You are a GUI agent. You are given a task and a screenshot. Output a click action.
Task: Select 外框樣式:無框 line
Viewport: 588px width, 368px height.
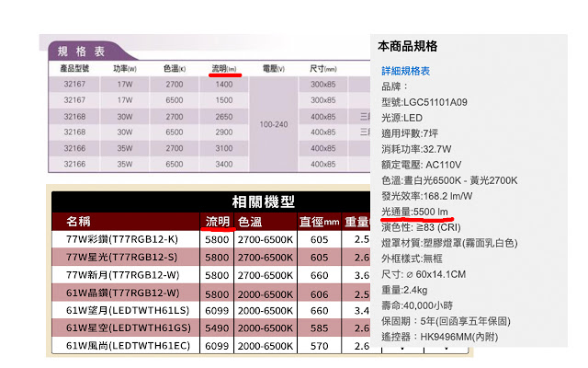(412, 259)
